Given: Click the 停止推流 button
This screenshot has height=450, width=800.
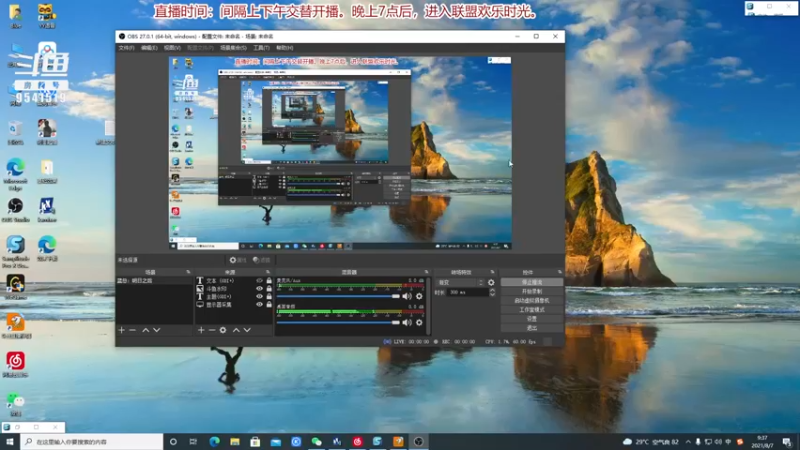Looking at the screenshot, I should [x=532, y=282].
